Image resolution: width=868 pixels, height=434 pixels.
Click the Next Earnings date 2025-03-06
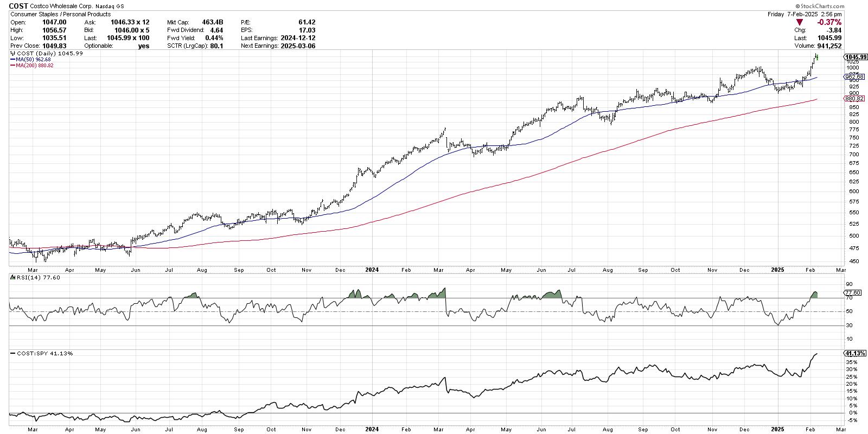click(x=298, y=46)
